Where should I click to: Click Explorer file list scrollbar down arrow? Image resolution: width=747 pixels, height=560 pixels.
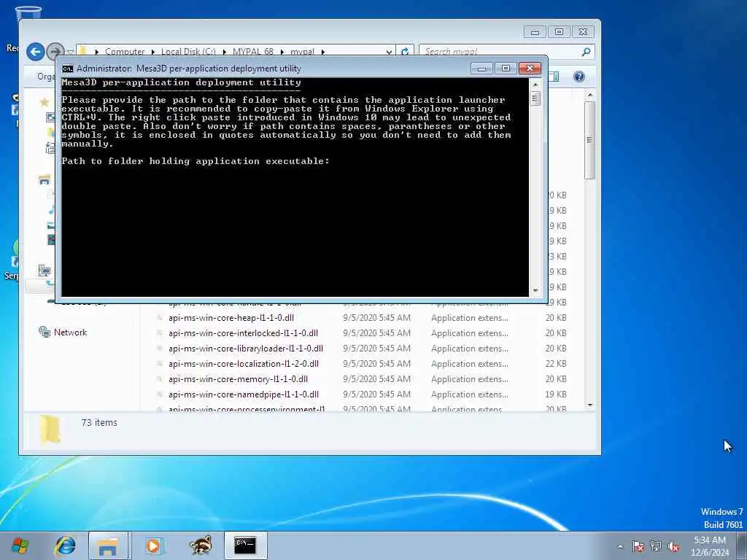tap(589, 405)
